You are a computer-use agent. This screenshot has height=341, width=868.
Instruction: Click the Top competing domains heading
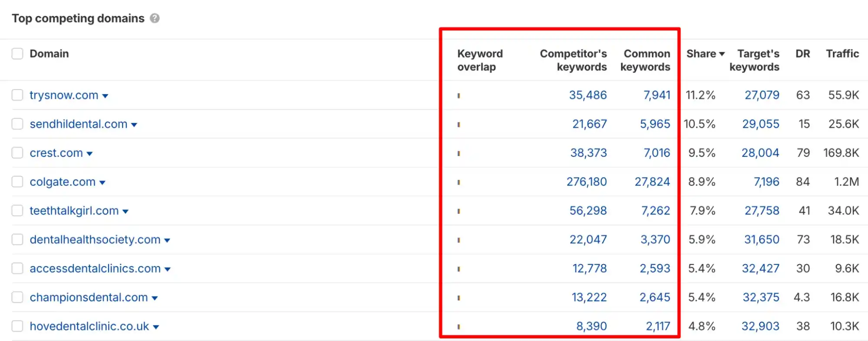coord(78,18)
